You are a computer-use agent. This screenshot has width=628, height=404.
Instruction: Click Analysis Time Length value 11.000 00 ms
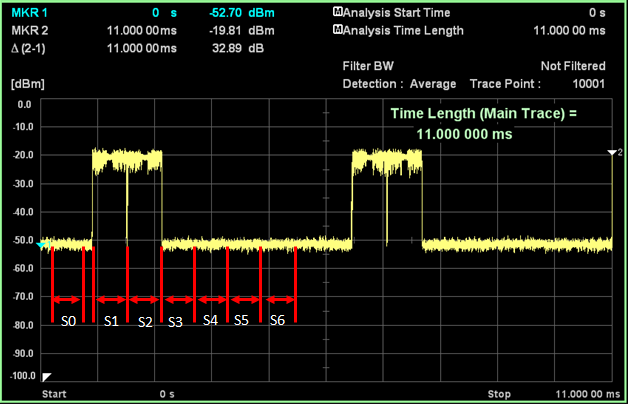coord(570,30)
